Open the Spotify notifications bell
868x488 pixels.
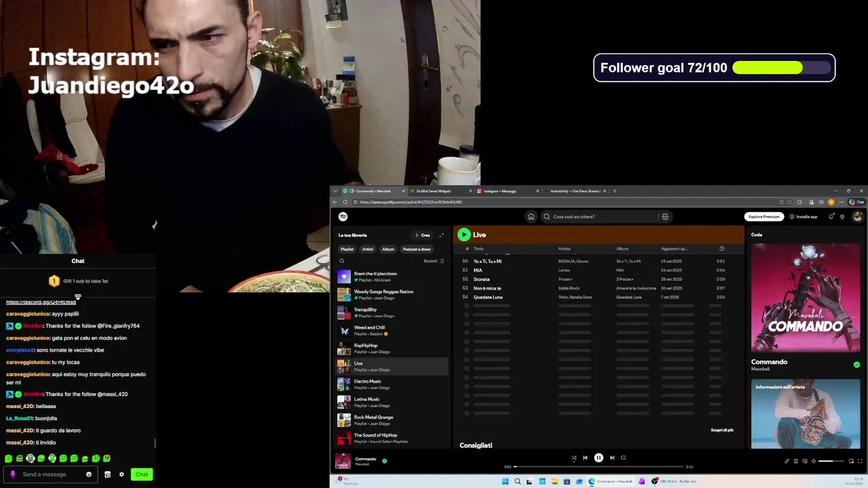(831, 217)
